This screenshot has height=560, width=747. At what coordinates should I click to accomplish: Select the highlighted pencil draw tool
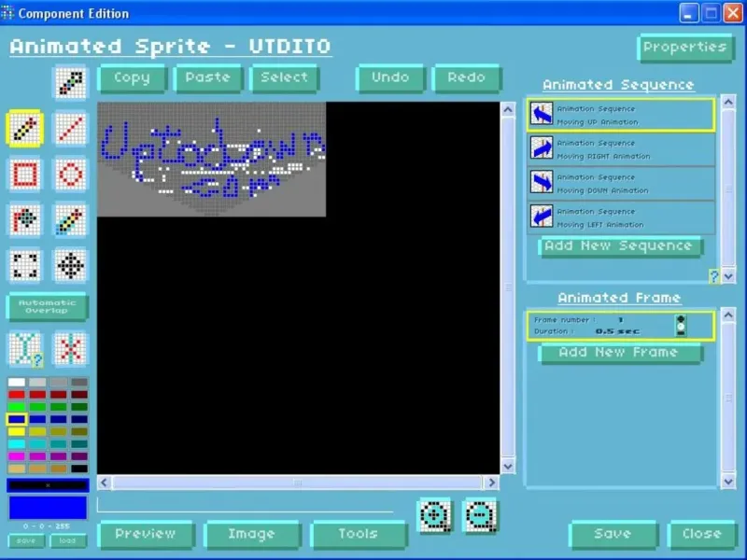pyautogui.click(x=25, y=128)
